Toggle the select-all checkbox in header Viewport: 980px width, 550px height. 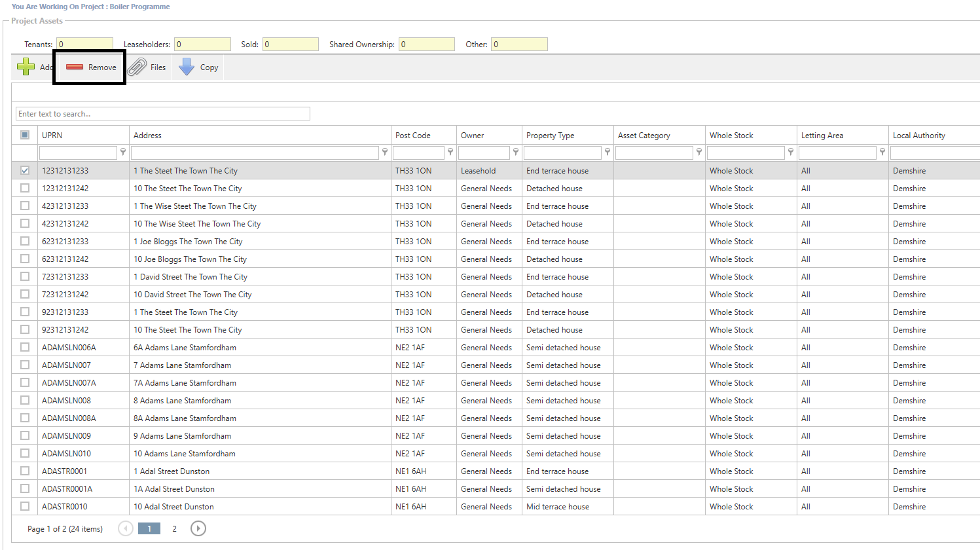[25, 135]
